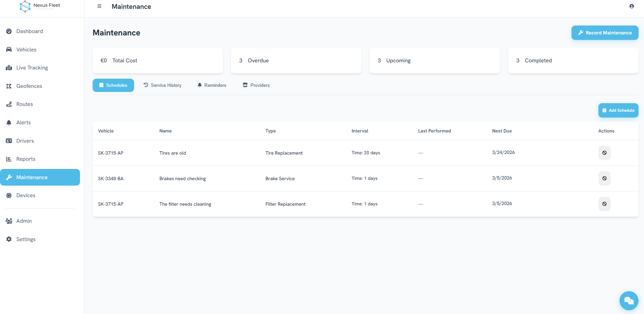Open the Drivers page

[x=40, y=141]
